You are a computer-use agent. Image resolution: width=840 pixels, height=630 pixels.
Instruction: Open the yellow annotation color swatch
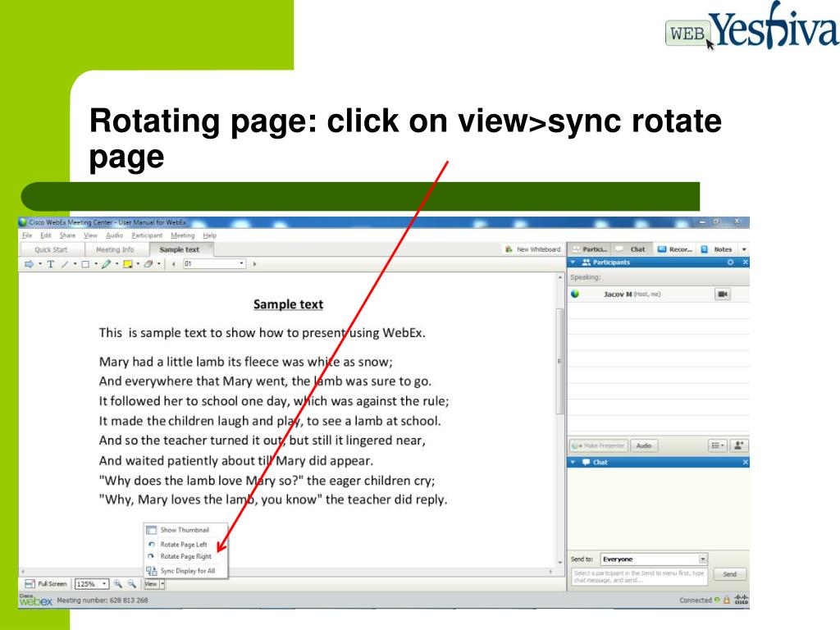(x=127, y=263)
